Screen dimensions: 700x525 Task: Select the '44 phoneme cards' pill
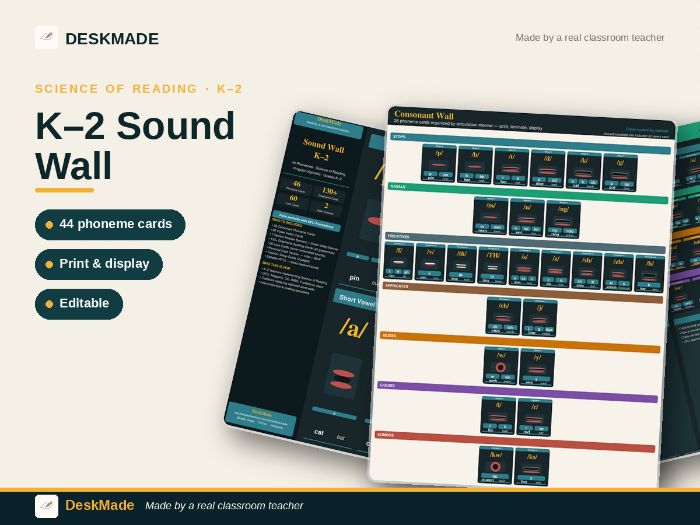click(110, 224)
